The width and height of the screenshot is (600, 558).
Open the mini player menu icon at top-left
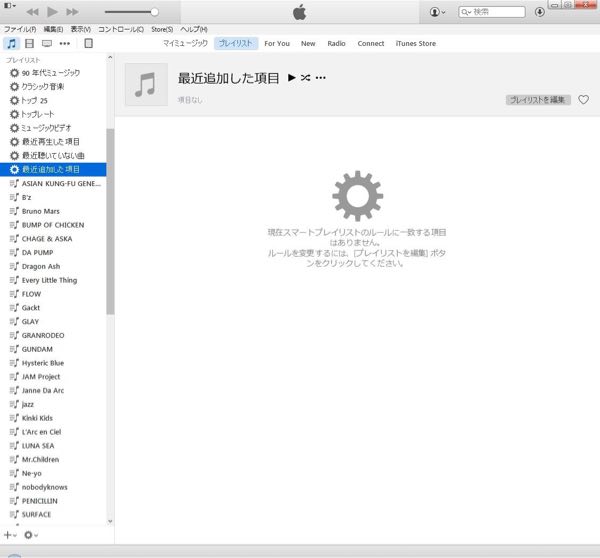(x=10, y=5)
